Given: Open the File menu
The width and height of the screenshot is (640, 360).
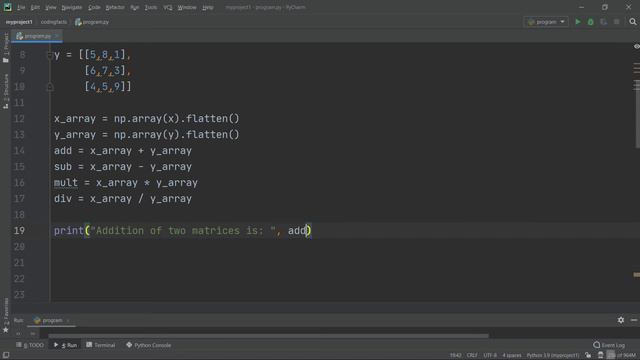Looking at the screenshot, I should [x=21, y=7].
